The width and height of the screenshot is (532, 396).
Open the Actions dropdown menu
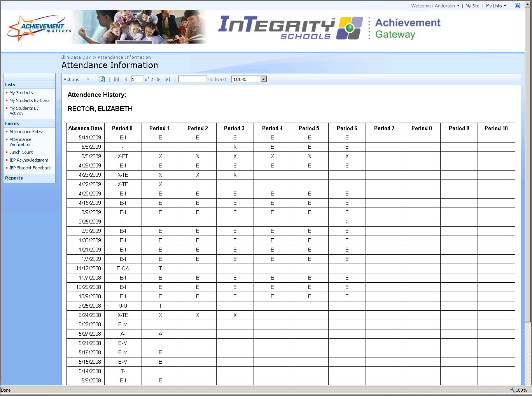pos(76,79)
